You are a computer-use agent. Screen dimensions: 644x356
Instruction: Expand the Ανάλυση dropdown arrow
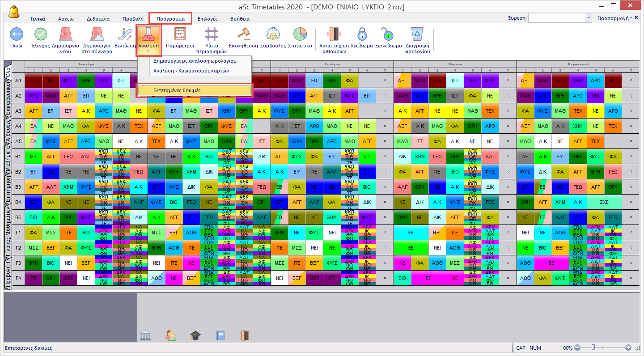tap(148, 52)
